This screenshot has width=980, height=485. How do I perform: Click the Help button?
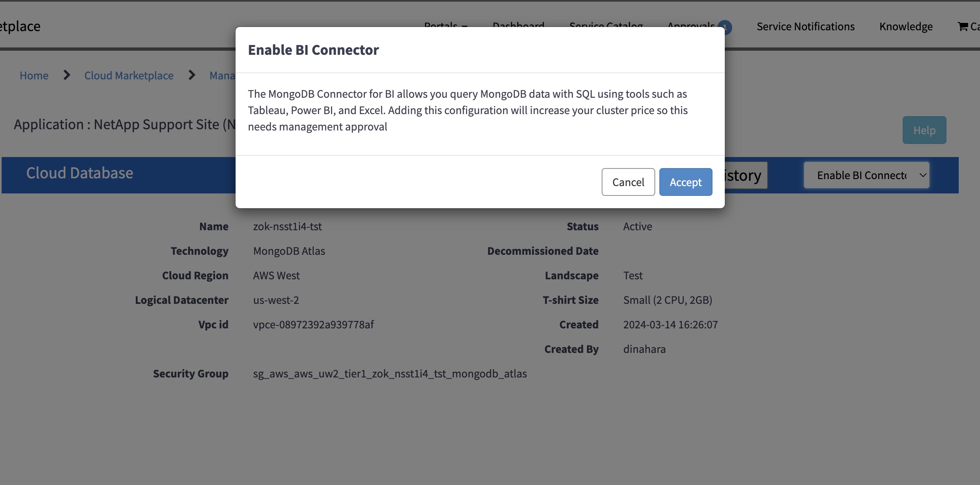click(x=924, y=130)
